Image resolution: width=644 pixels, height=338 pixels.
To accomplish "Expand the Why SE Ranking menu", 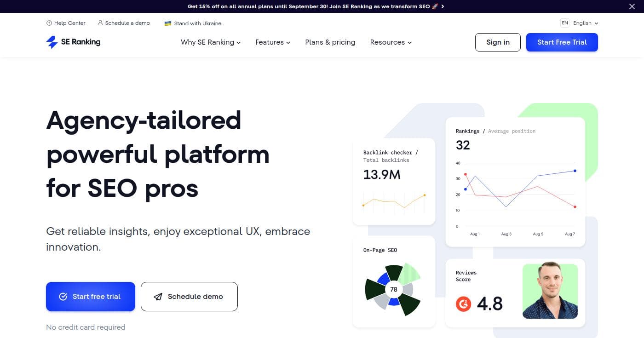I will (210, 42).
